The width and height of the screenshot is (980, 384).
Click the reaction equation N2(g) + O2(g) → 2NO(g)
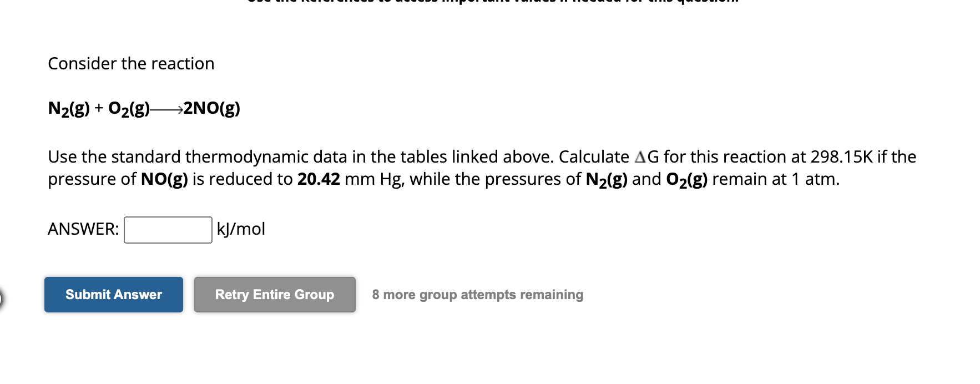[x=143, y=109]
